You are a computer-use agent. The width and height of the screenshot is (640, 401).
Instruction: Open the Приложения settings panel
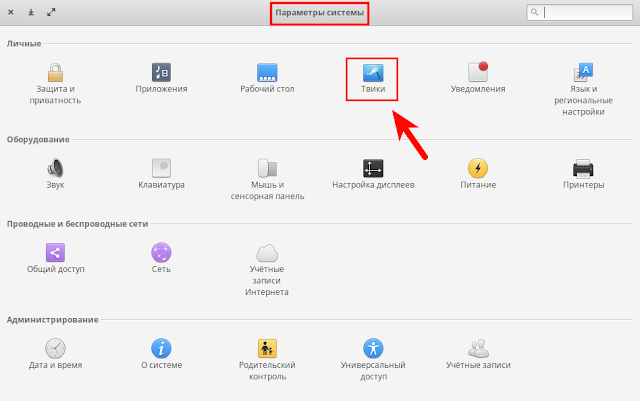click(x=161, y=78)
